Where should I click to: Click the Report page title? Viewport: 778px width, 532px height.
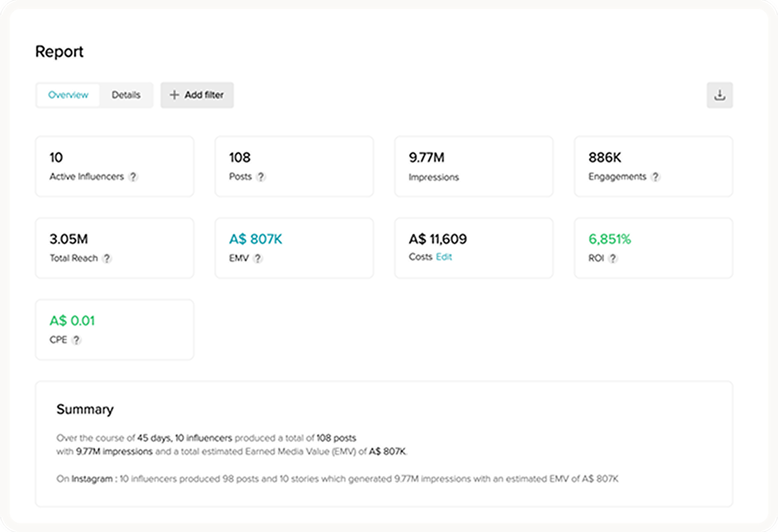[x=59, y=52]
